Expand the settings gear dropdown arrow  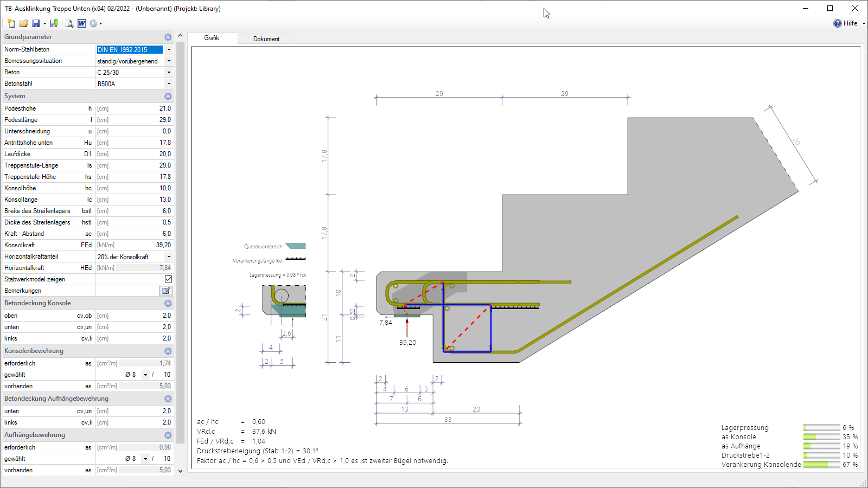pyautogui.click(x=100, y=24)
